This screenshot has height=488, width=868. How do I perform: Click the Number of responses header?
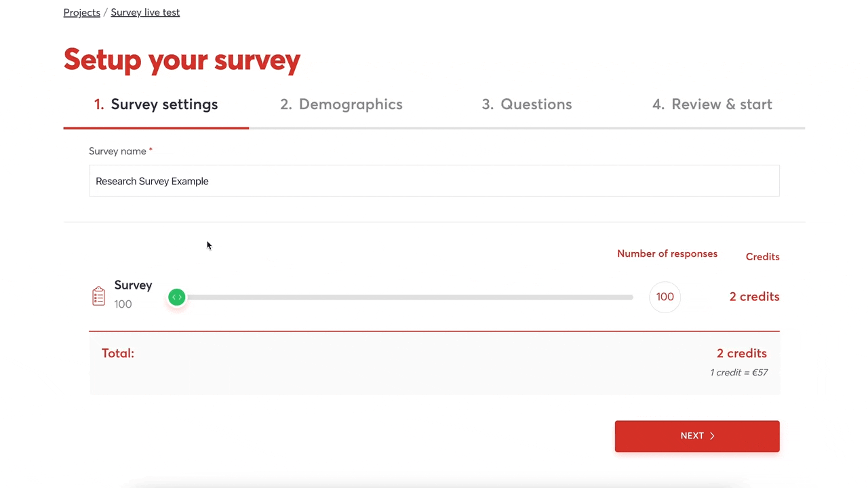(x=667, y=253)
